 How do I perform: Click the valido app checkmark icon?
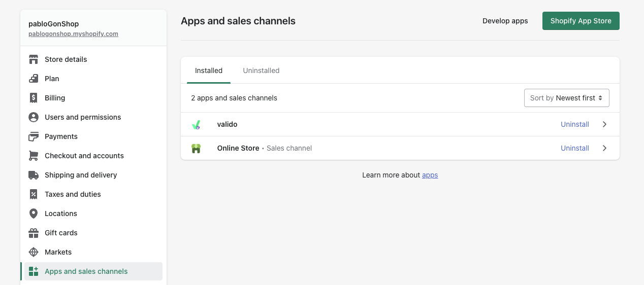(196, 124)
